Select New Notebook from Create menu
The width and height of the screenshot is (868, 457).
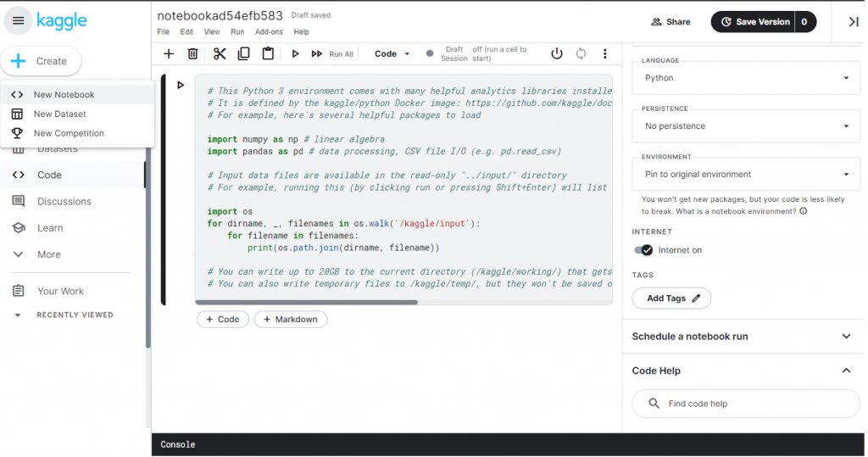point(77,95)
